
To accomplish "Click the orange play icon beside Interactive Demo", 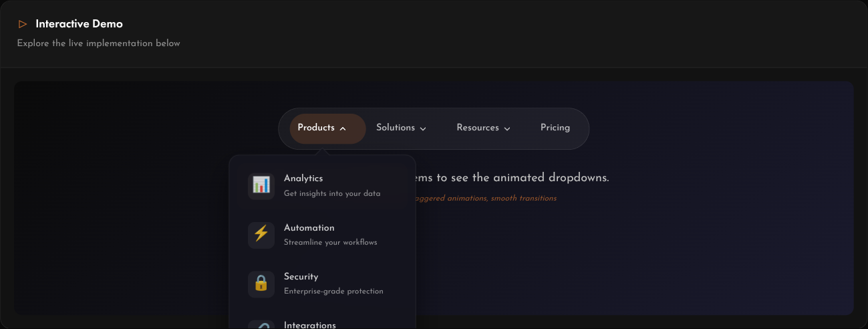I will pyautogui.click(x=23, y=24).
